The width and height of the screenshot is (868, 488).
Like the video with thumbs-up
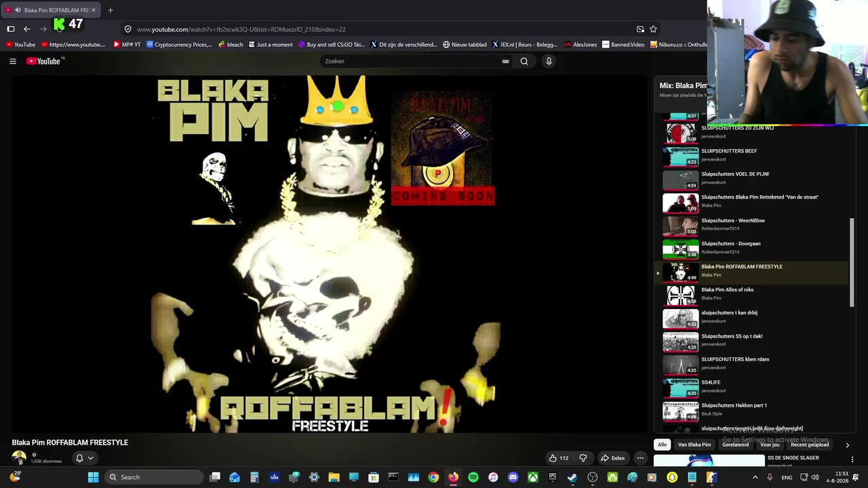pos(559,458)
